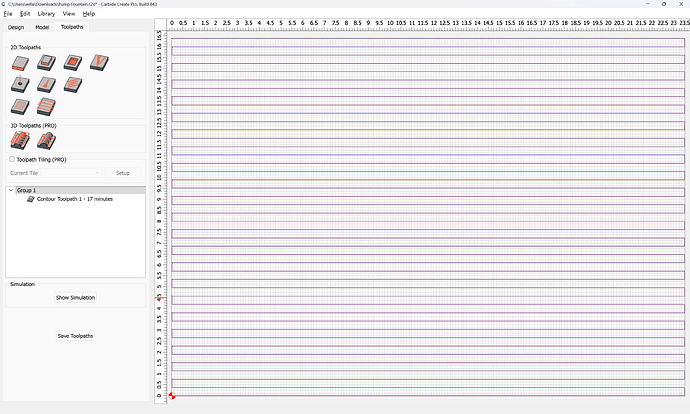Maximize the Carbide Create window
Image resolution: width=690 pixels, height=414 pixels.
(664, 4)
